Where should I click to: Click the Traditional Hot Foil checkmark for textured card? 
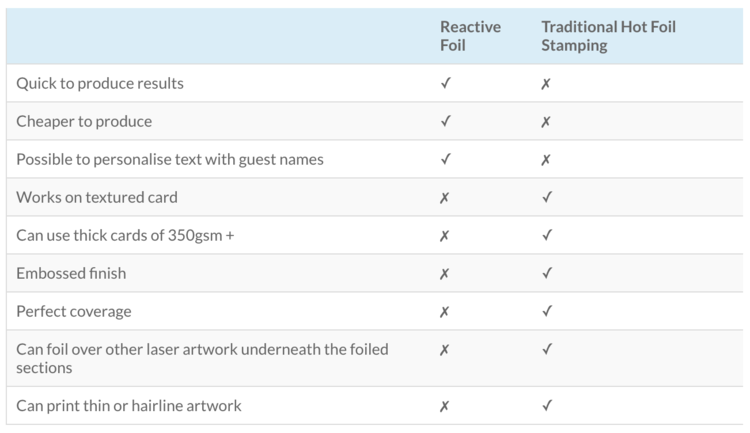(546, 198)
